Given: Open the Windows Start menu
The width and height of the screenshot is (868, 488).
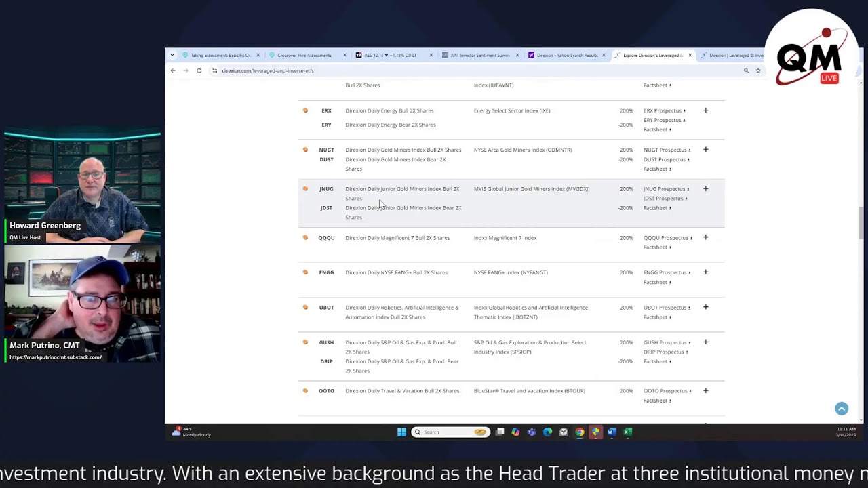Looking at the screenshot, I should click(x=401, y=432).
